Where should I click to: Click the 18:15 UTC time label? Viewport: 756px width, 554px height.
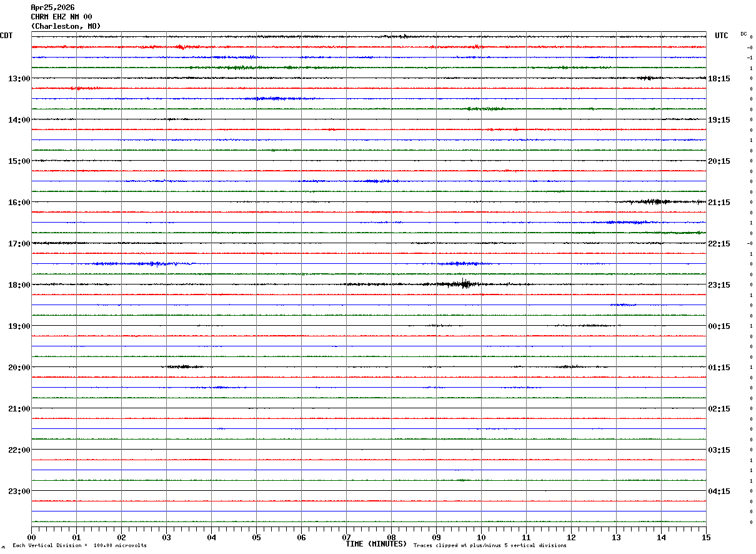[719, 79]
